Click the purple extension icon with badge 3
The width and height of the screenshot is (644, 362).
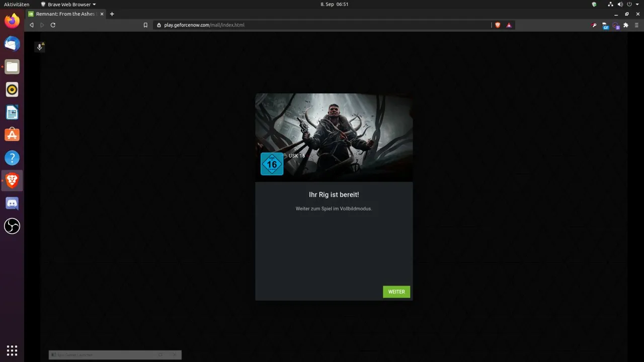(x=616, y=25)
